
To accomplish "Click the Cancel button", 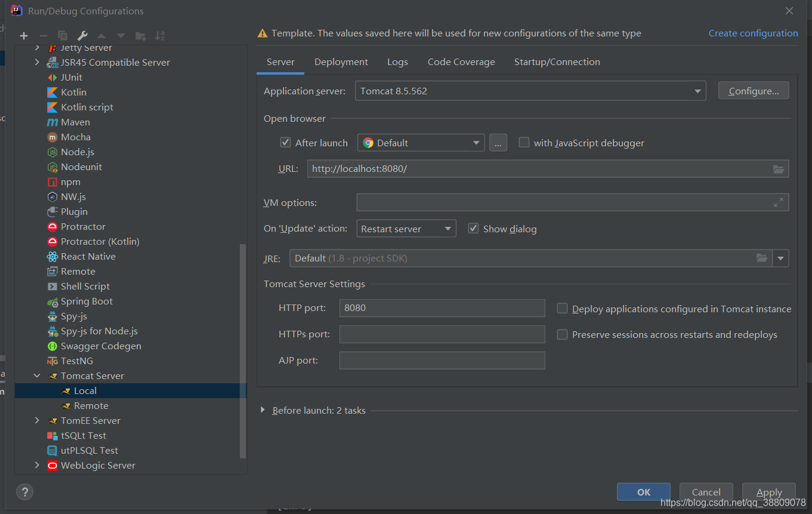I will [706, 492].
